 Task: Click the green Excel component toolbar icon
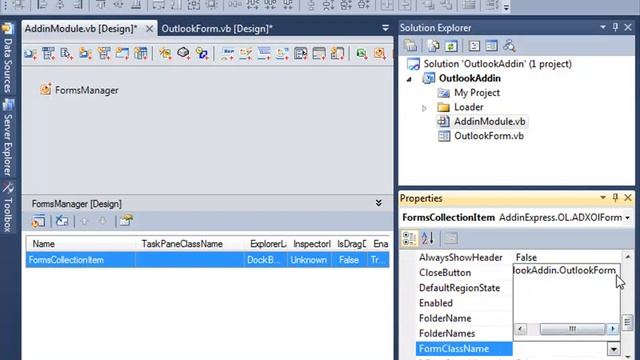(x=361, y=53)
